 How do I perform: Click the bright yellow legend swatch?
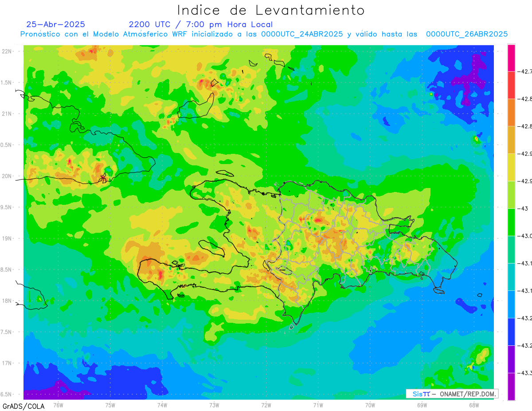coord(511,167)
